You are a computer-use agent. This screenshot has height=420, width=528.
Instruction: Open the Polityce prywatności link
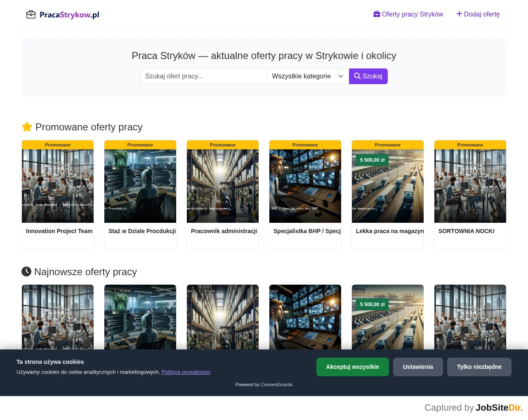(x=186, y=372)
